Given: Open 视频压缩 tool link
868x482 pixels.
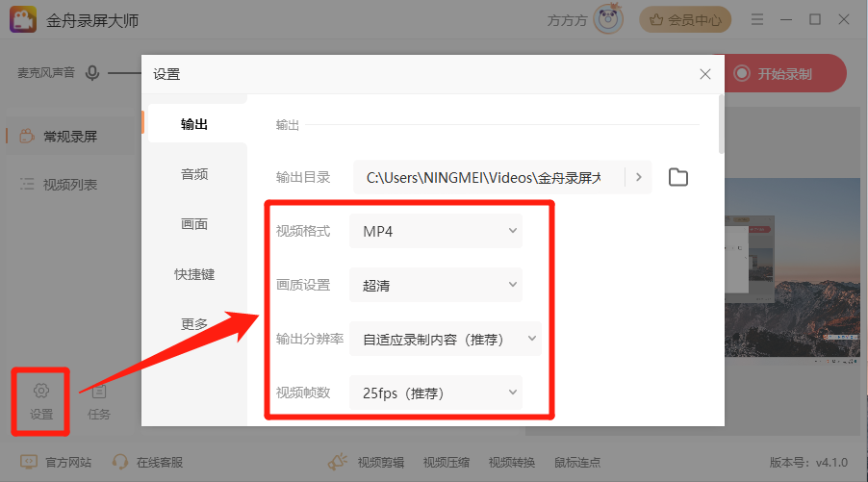Looking at the screenshot, I should pos(447,462).
